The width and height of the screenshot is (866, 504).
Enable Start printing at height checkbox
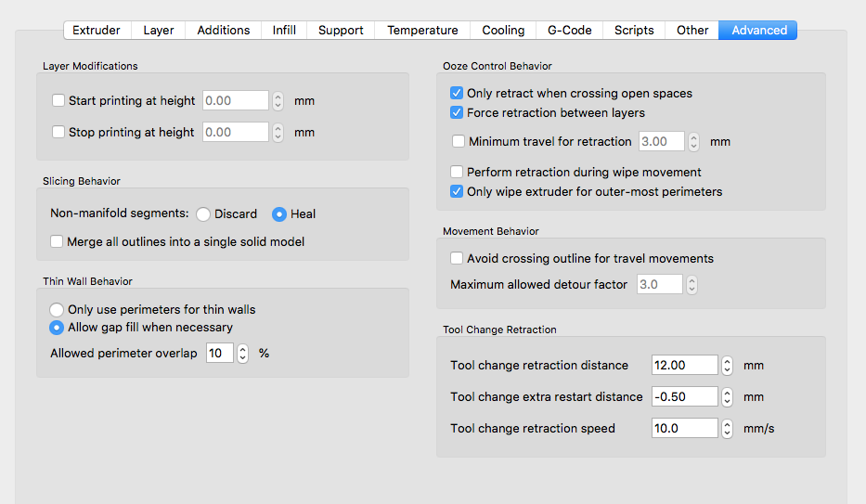[58, 100]
